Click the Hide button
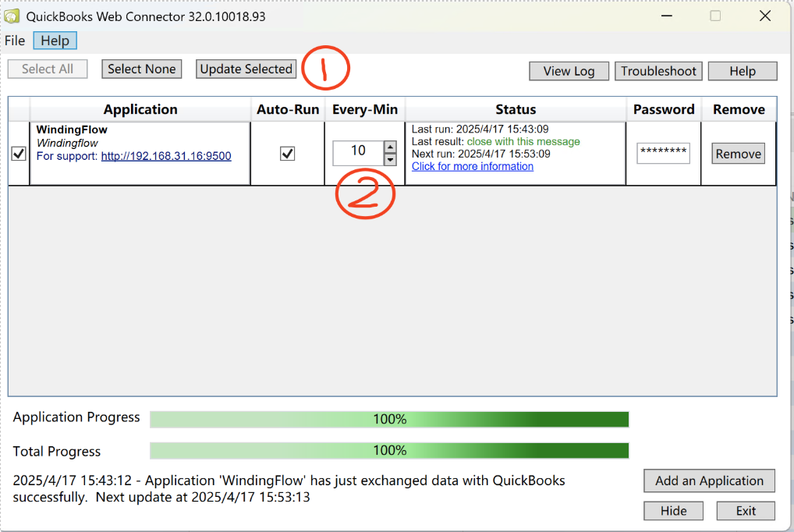Viewport: 794px width, 532px height. [x=673, y=511]
